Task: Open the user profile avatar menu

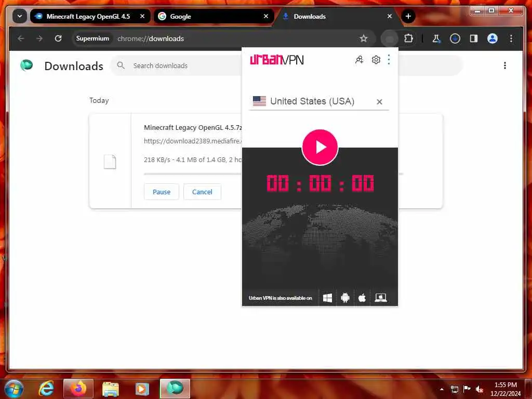Action: [493, 38]
